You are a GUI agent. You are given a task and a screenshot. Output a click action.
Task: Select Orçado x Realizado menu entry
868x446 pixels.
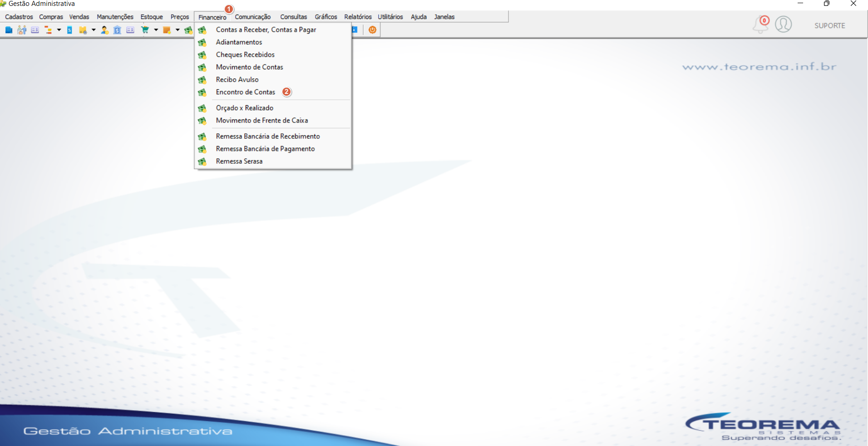pyautogui.click(x=273, y=108)
